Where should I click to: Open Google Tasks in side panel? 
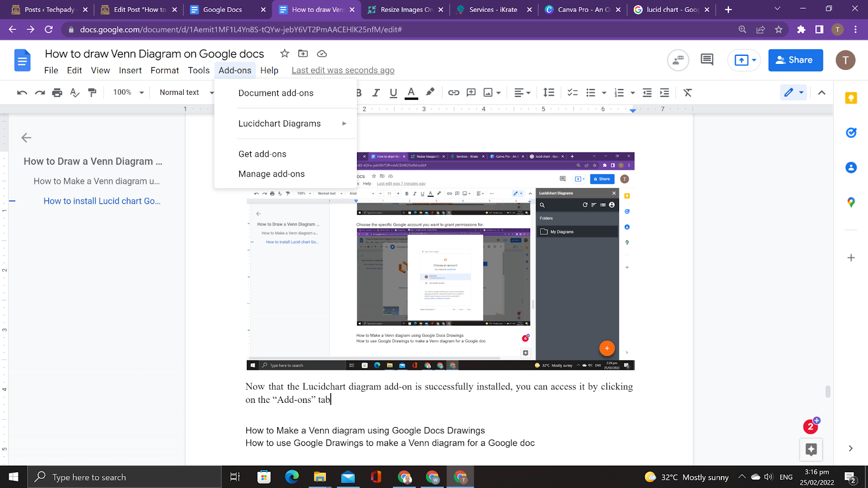pyautogui.click(x=851, y=133)
